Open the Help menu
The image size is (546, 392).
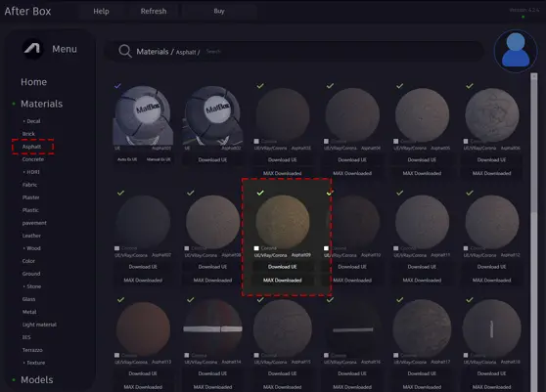(x=101, y=11)
